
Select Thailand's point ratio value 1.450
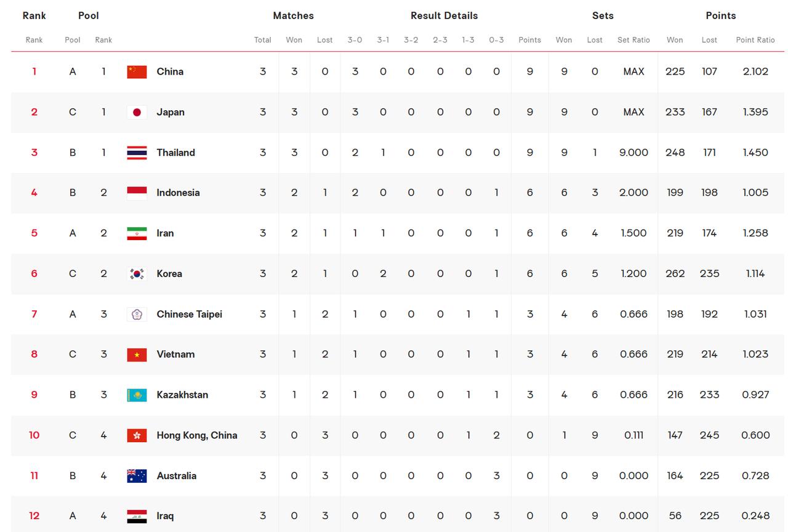point(755,153)
